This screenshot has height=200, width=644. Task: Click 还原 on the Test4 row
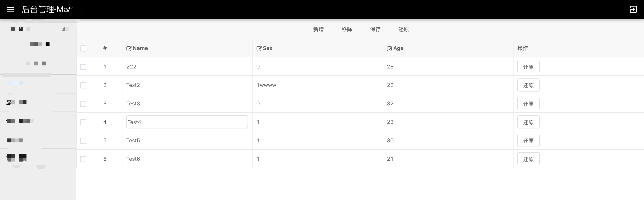(x=528, y=122)
